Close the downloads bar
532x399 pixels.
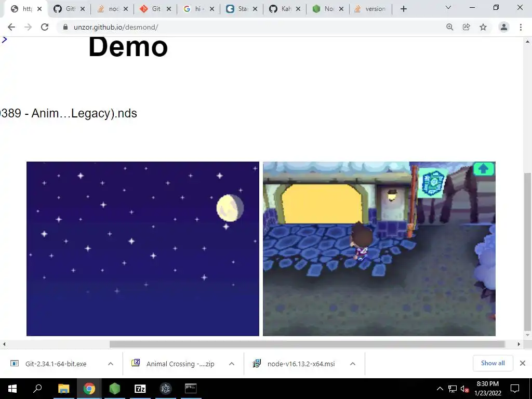[x=523, y=363]
